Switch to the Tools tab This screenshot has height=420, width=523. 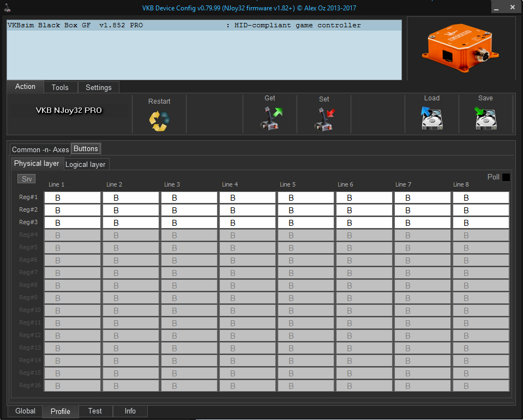[x=60, y=87]
